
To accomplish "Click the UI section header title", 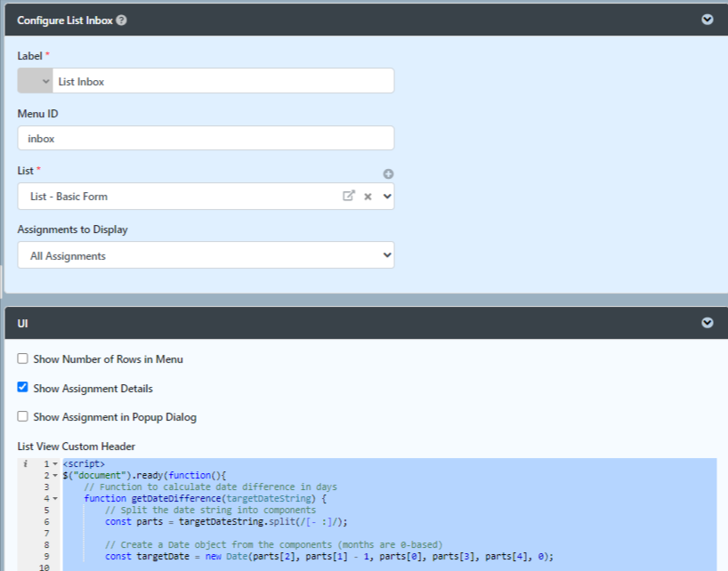I will pos(23,324).
